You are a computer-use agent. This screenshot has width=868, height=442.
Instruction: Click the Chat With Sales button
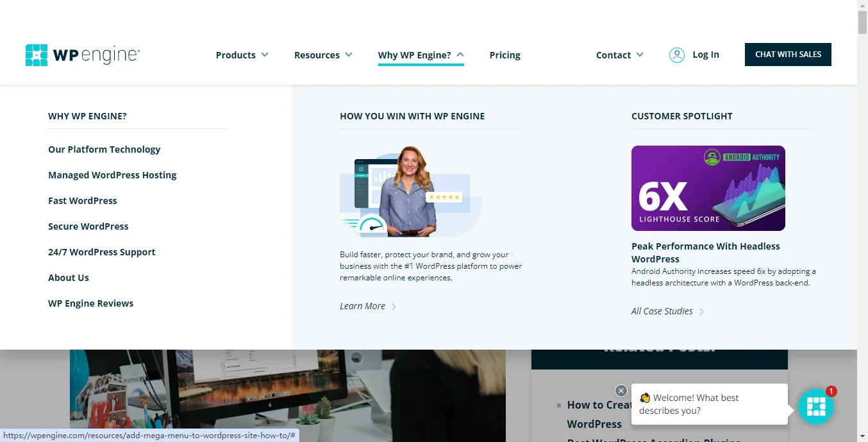(788, 55)
